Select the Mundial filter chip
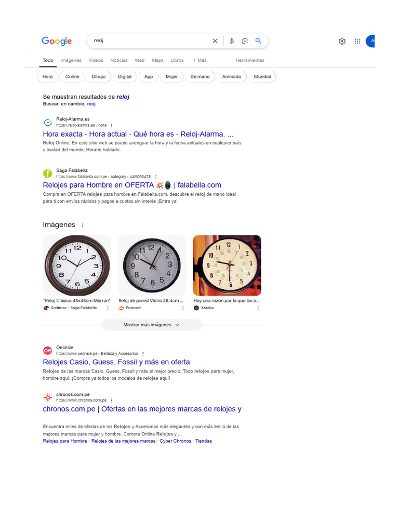Viewport: 399px width, 532px height. pyautogui.click(x=262, y=77)
